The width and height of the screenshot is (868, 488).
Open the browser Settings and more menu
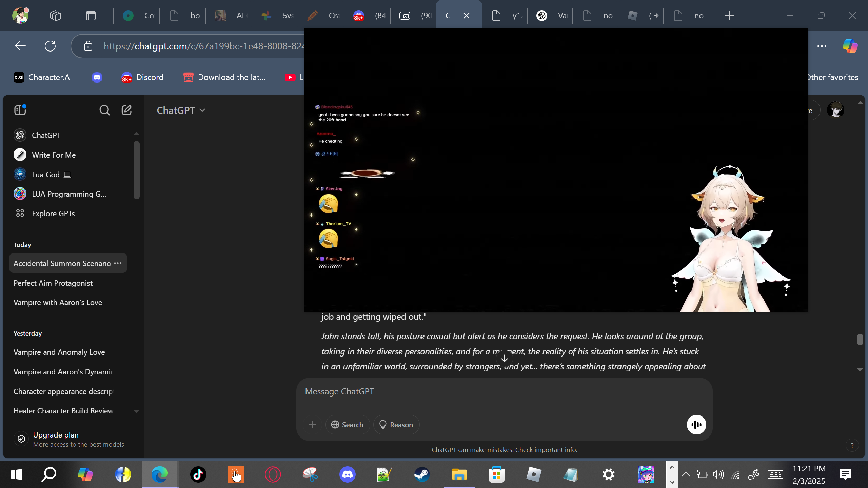click(x=822, y=46)
